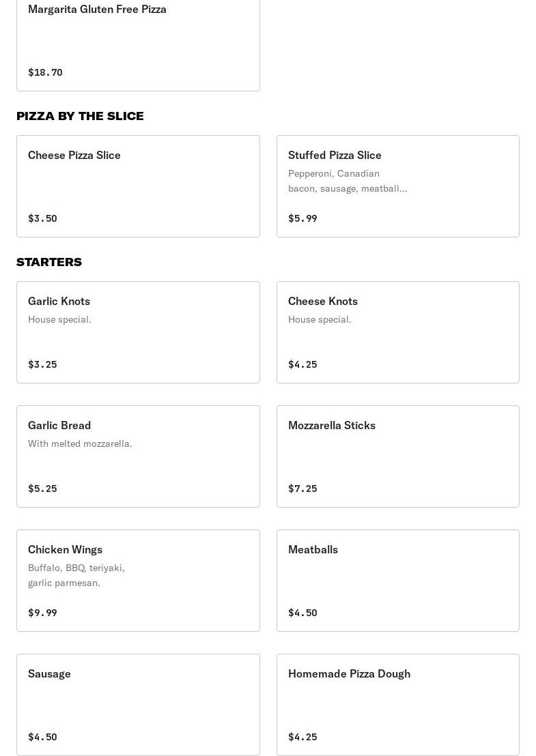Click the $5.99 Stuffed Pizza Slice price
Viewport: 536px width, 756px height.
pos(302,218)
